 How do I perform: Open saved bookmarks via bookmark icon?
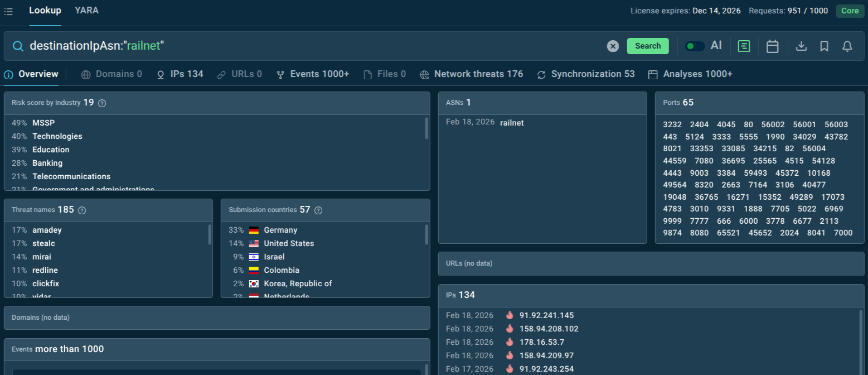pos(825,46)
